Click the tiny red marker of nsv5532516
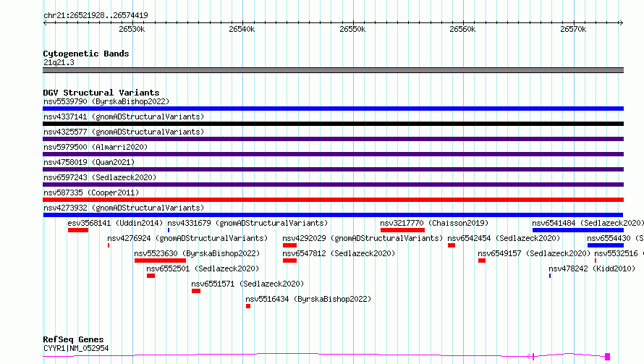 point(596,261)
